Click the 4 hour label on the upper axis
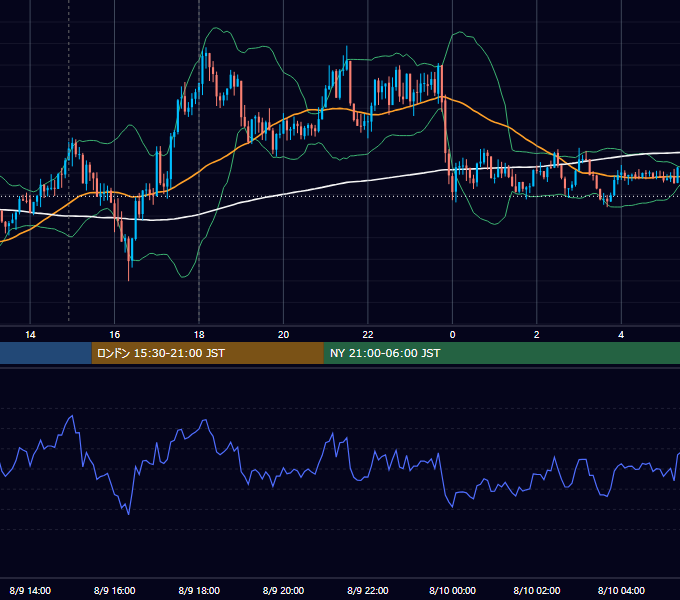 coord(621,335)
